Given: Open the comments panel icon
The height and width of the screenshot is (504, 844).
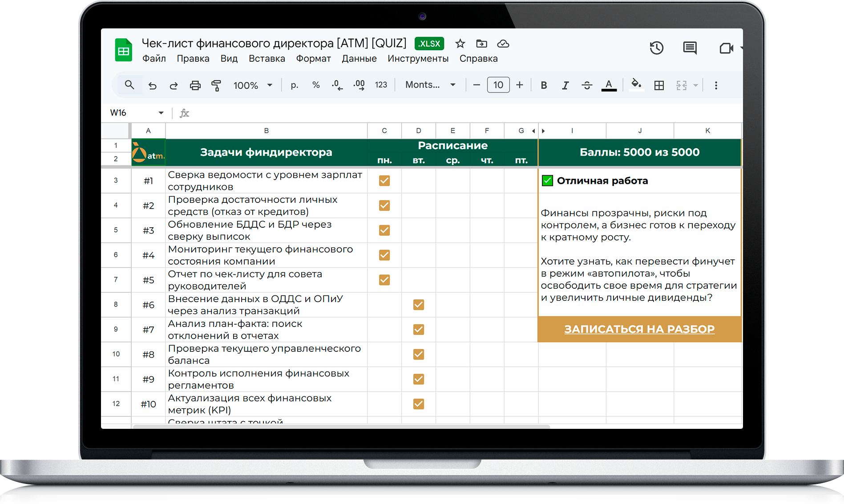Looking at the screenshot, I should pyautogui.click(x=690, y=48).
